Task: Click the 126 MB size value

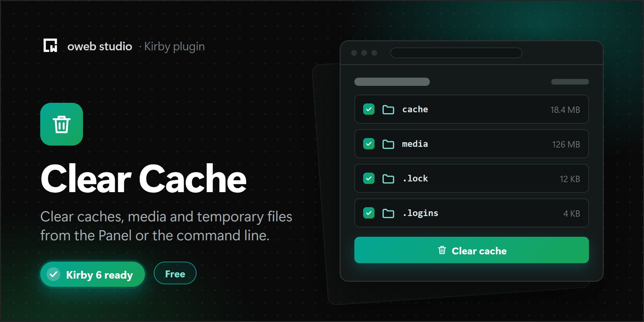Action: (566, 144)
